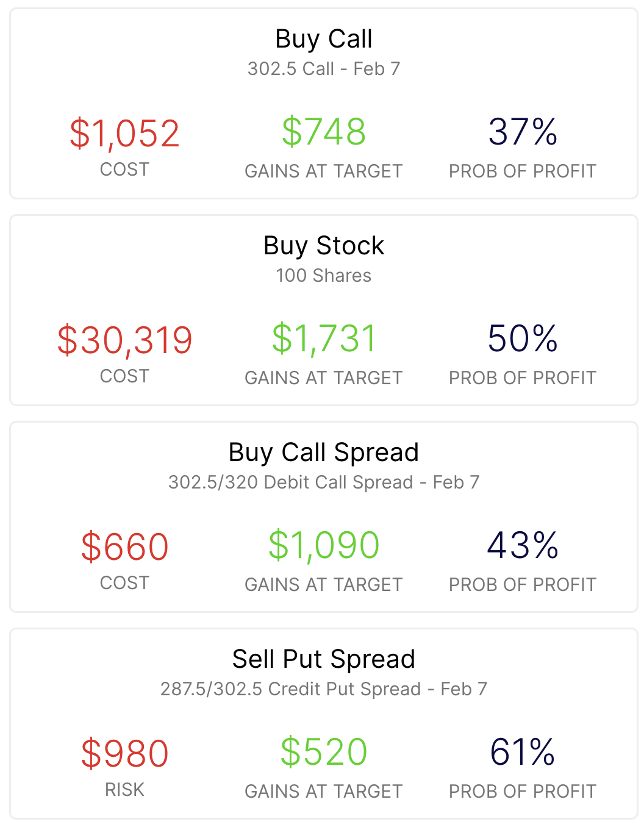Select the $520 gains at target value

click(324, 752)
